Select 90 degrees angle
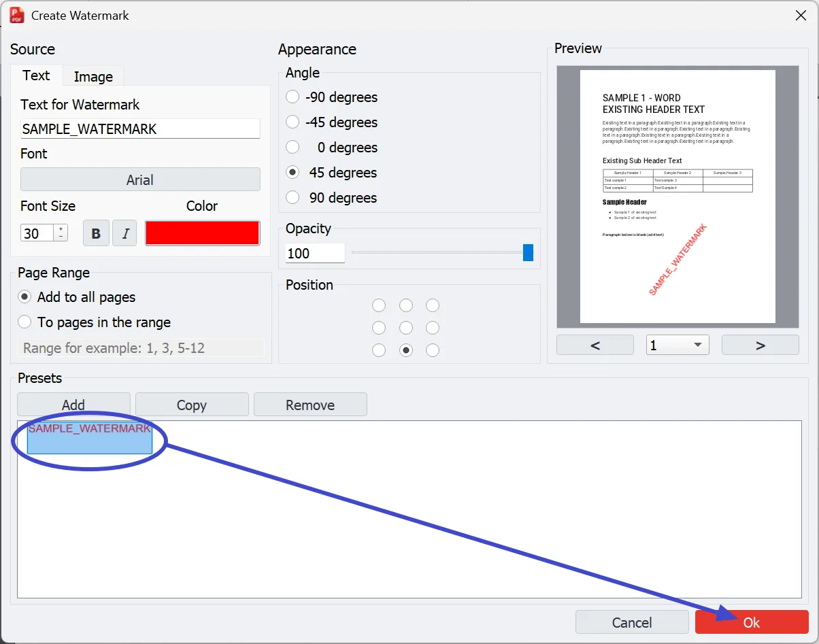 click(x=292, y=197)
